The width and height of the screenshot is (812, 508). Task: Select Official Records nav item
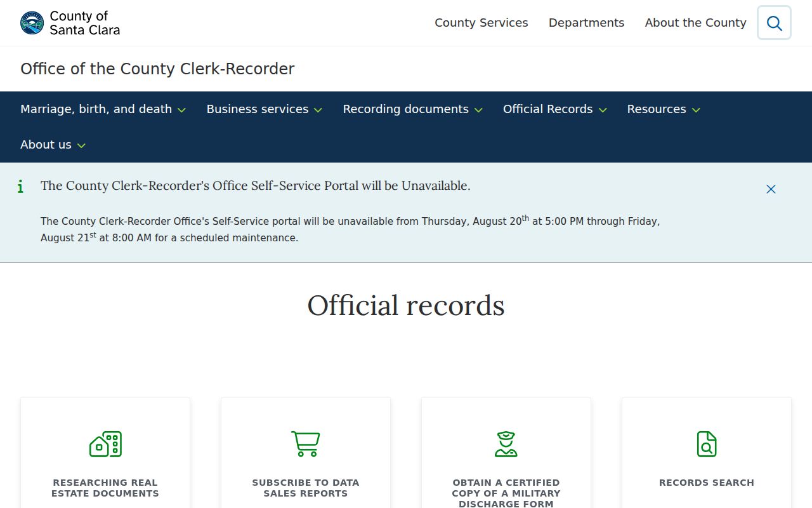pyautogui.click(x=548, y=109)
